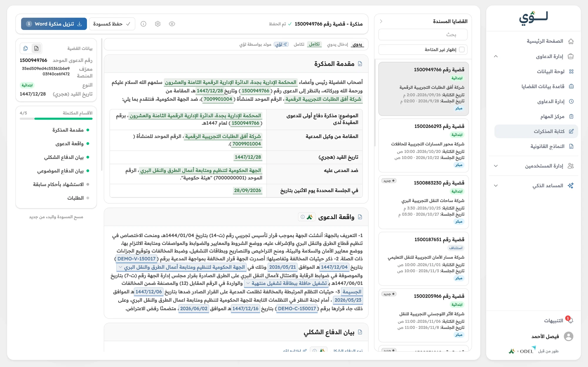Collapse the top إدارة الدعاوى sidebar group
The image size is (588, 367).
tap(496, 56)
